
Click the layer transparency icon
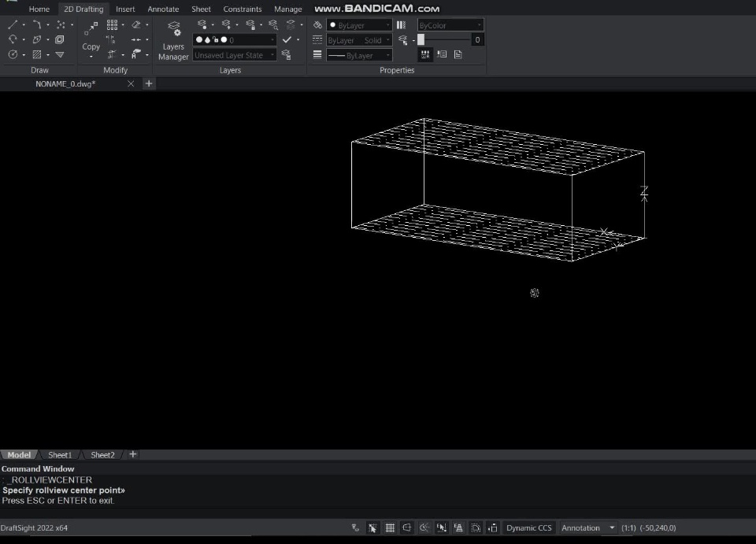[x=403, y=40]
